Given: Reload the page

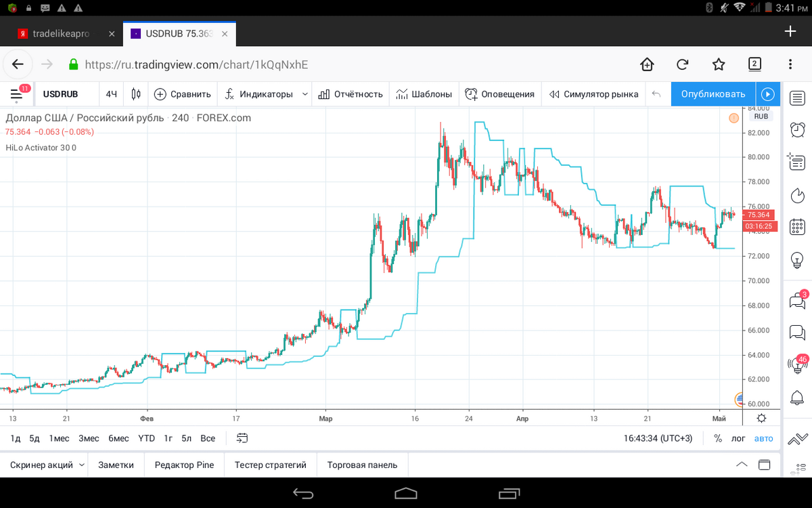Looking at the screenshot, I should 683,64.
